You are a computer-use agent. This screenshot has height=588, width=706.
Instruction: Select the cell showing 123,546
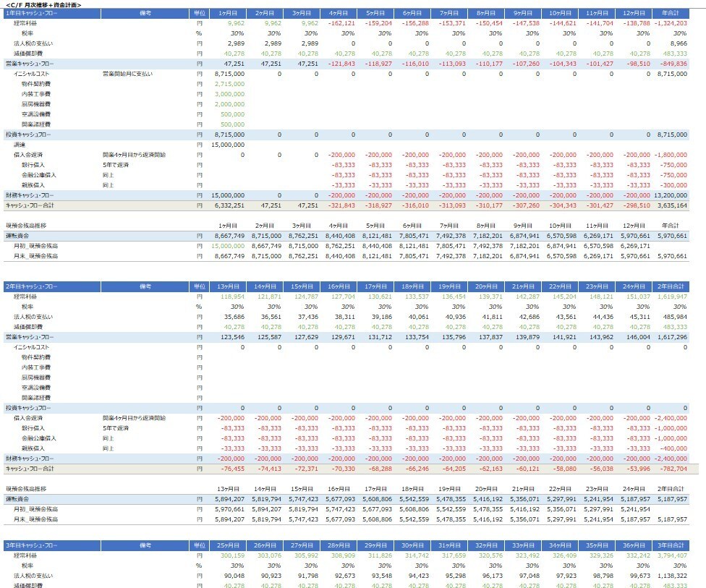pos(233,338)
